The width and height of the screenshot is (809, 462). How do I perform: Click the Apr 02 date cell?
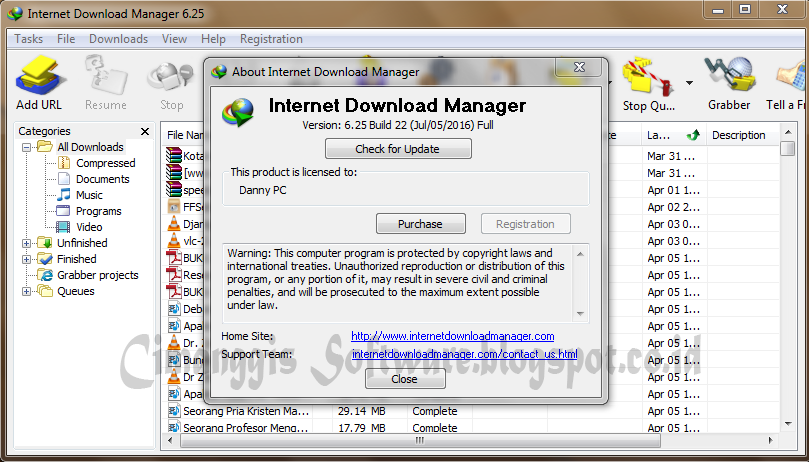pos(674,207)
